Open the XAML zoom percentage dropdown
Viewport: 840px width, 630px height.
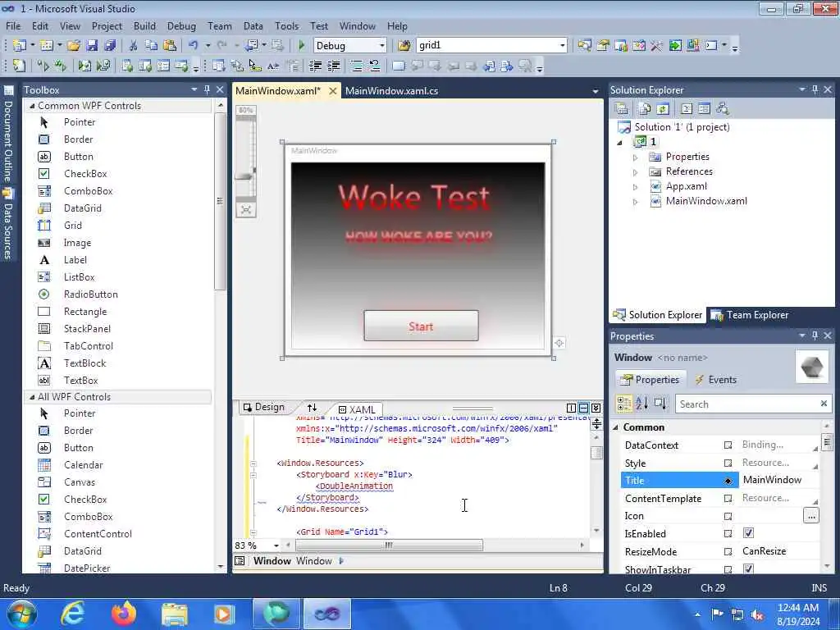point(276,546)
